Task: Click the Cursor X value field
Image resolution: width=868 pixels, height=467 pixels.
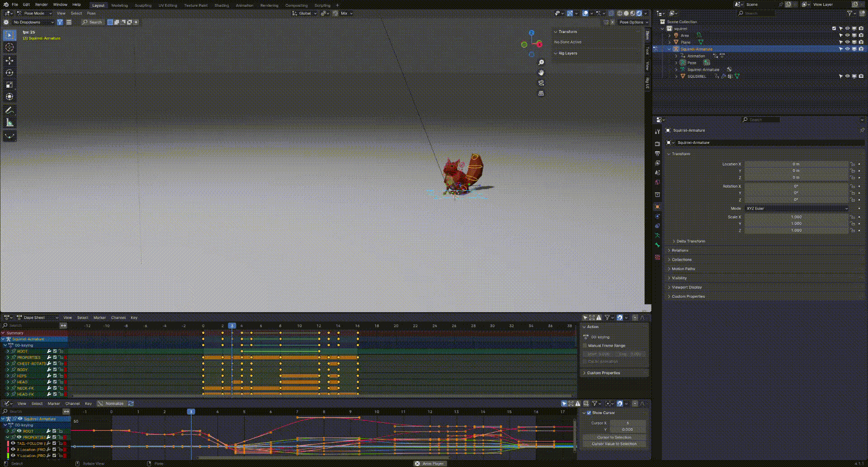Action: pos(627,423)
